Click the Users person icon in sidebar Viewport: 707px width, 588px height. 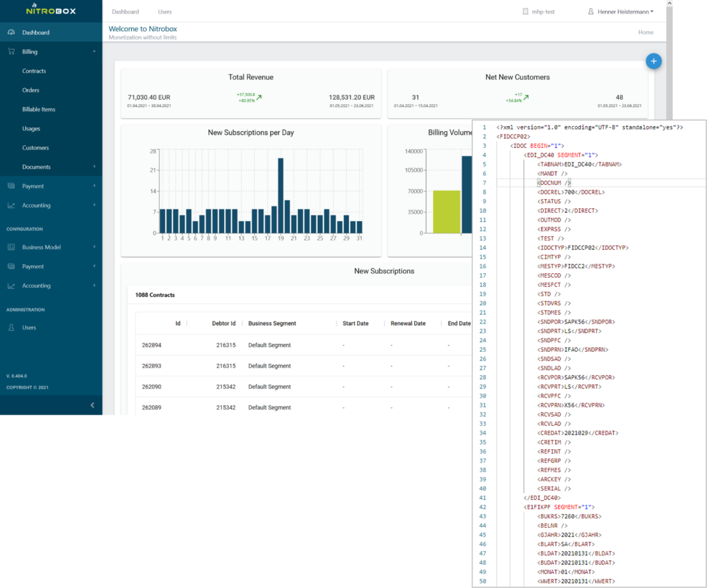(11, 327)
